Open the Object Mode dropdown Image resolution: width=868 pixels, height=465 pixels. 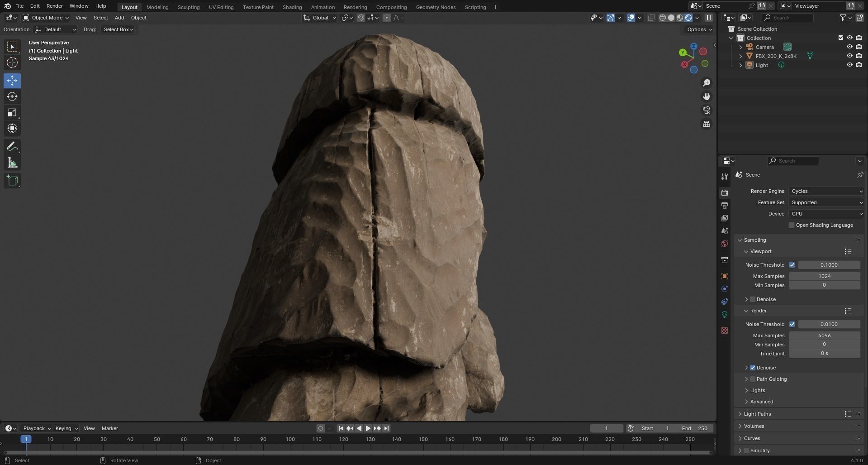[x=46, y=18]
